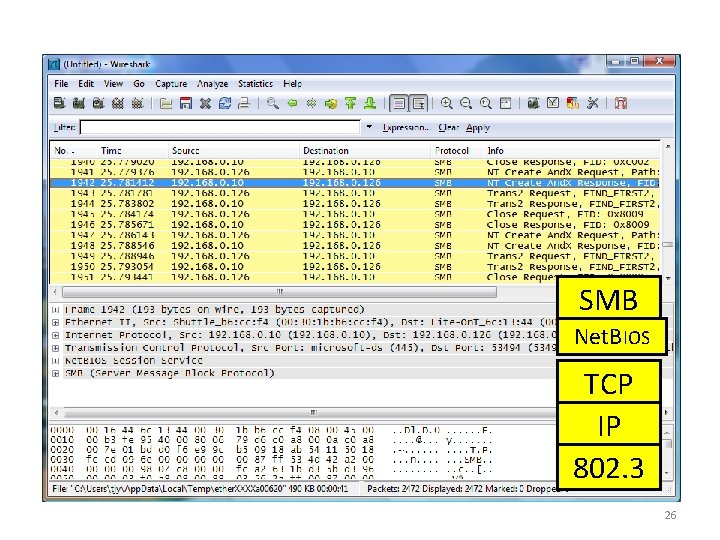The image size is (720, 540).
Task: Edit display filters from the toolbar
Action: (553, 103)
